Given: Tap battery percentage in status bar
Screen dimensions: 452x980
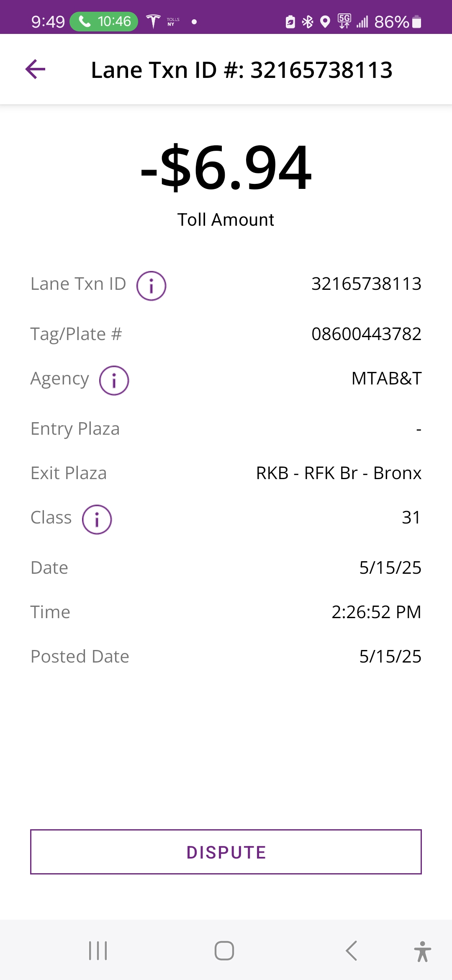Looking at the screenshot, I should point(391,22).
